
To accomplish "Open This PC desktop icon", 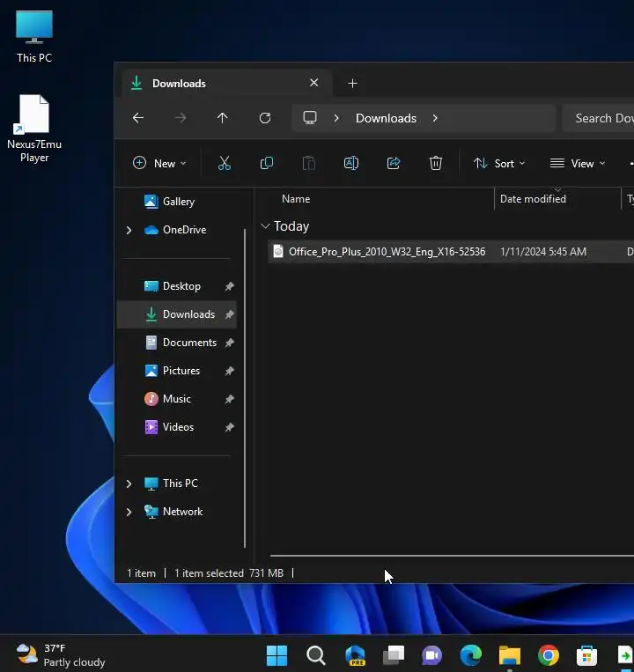I will pos(34,37).
